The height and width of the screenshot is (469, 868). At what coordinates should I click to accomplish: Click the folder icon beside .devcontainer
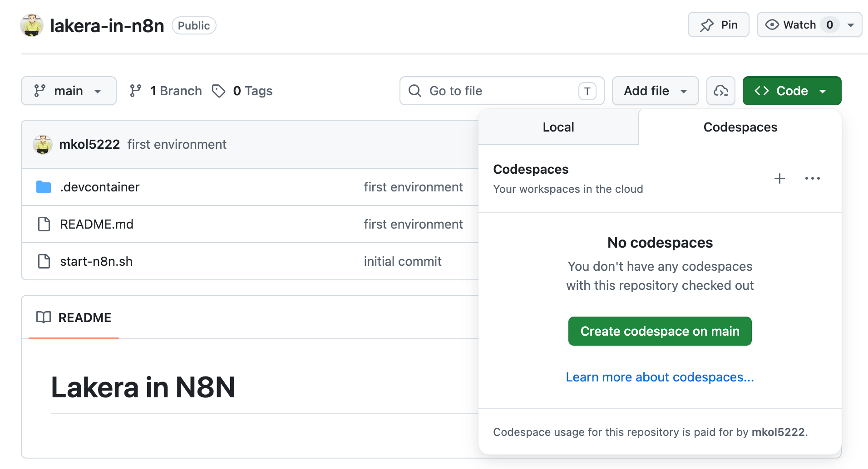[x=44, y=187]
